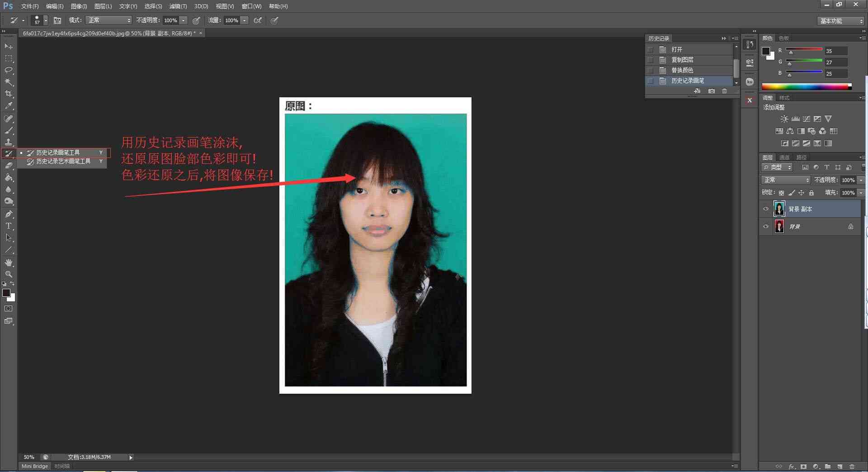The height and width of the screenshot is (472, 868).
Task: Delete the selected layer
Action: [852, 466]
